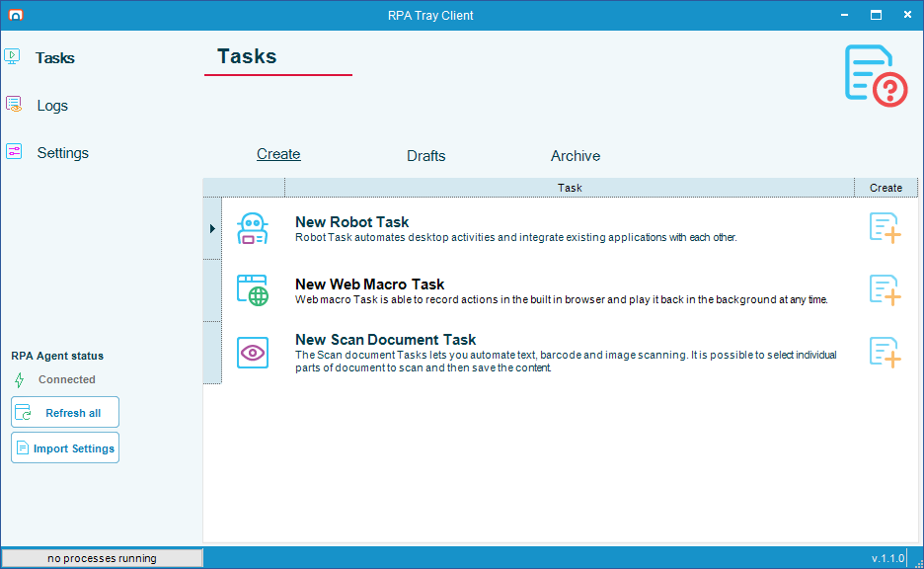
Task: Click the Settings sliders icon in sidebar
Action: click(x=14, y=151)
